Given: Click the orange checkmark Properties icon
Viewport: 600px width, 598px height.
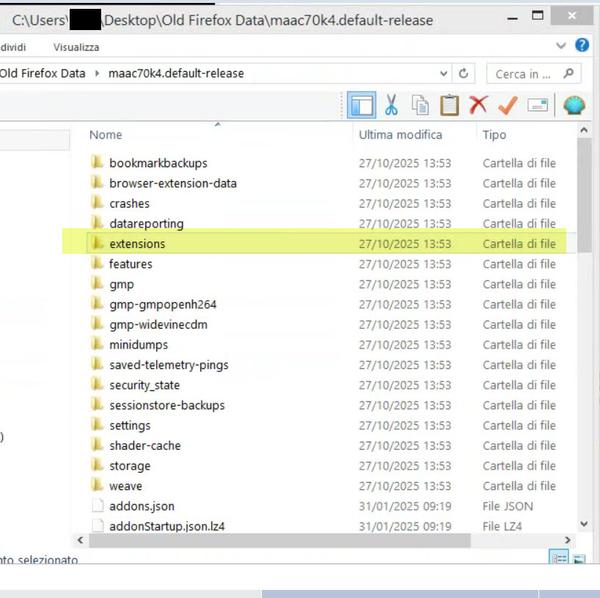Looking at the screenshot, I should (x=508, y=105).
